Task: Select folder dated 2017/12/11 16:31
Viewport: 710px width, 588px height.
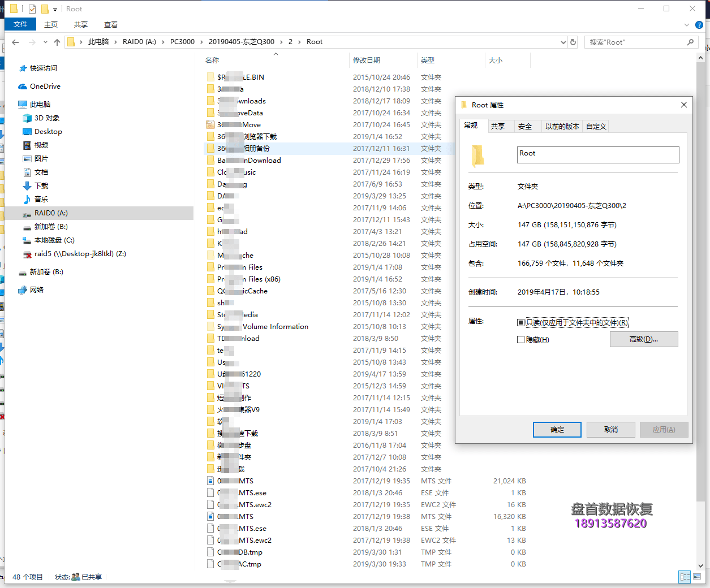Action: click(328, 149)
